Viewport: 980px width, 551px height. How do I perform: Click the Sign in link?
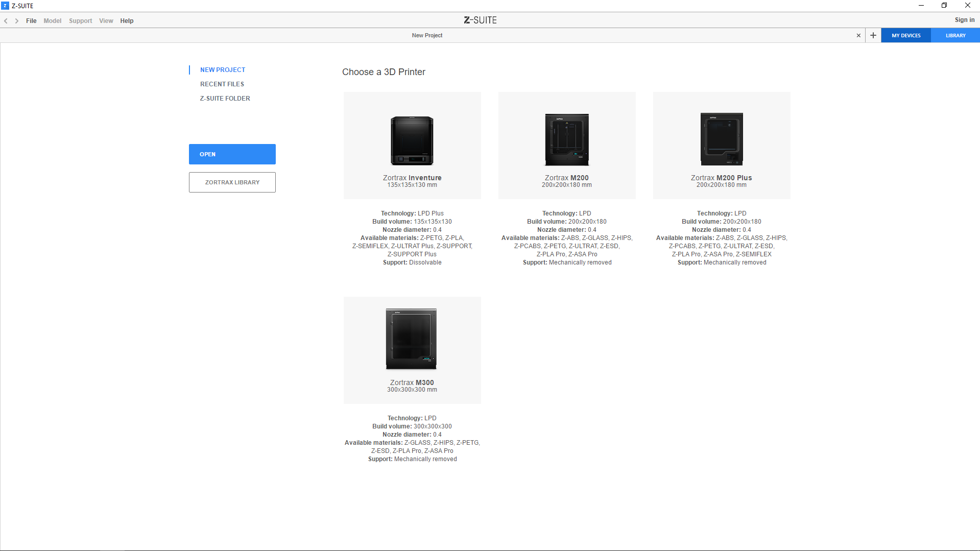pos(964,20)
